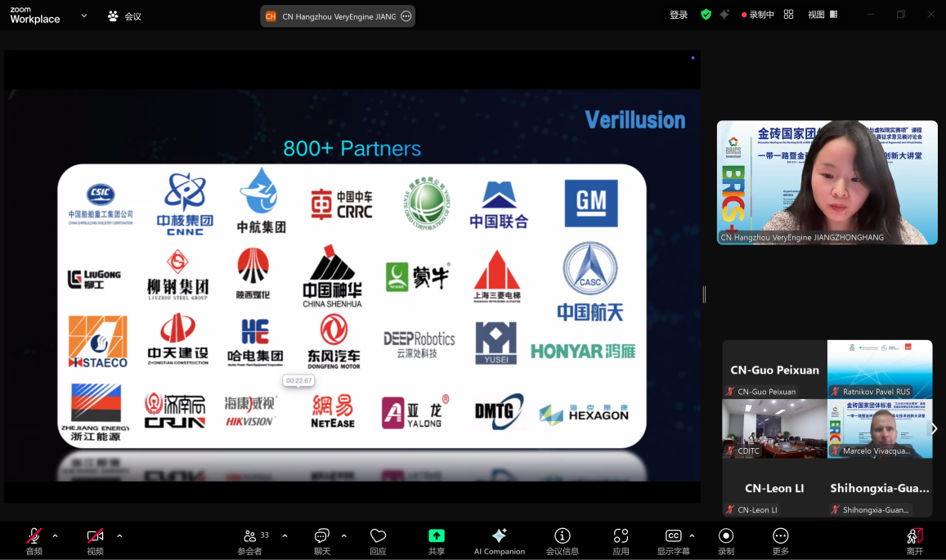Click muted mic icon on Ratnikov Pavel tile
The height and width of the screenshot is (560, 946).
[x=835, y=392]
